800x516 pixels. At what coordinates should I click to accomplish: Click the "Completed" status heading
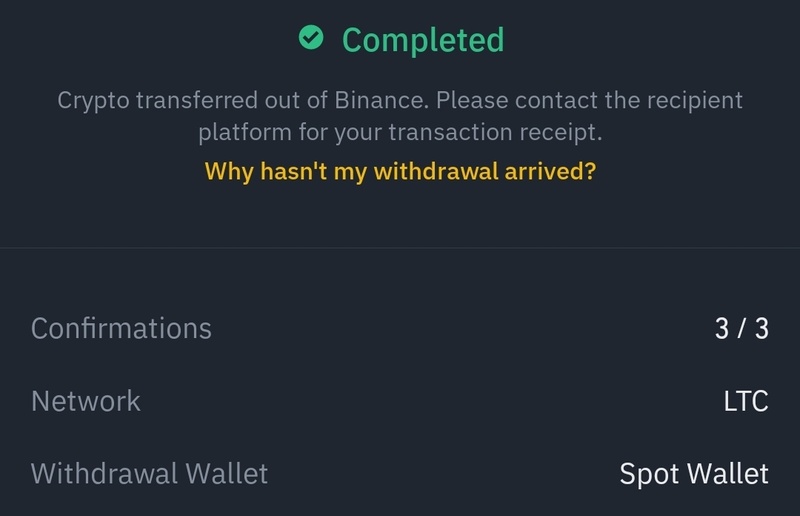point(423,40)
